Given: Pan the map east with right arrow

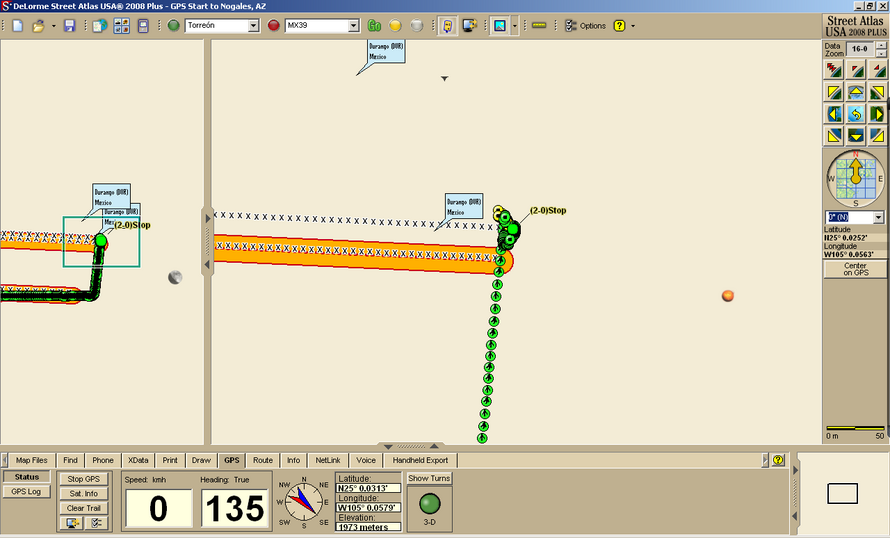Looking at the screenshot, I should (878, 114).
